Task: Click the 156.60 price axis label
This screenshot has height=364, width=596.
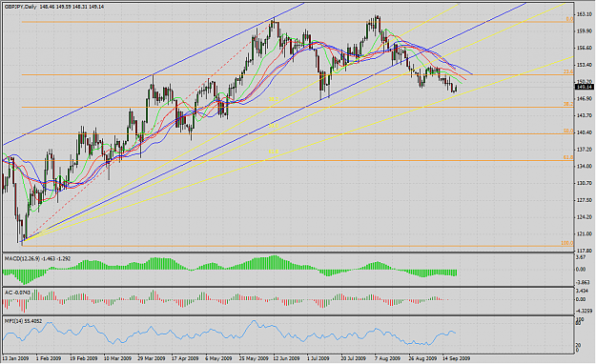Action: point(584,48)
